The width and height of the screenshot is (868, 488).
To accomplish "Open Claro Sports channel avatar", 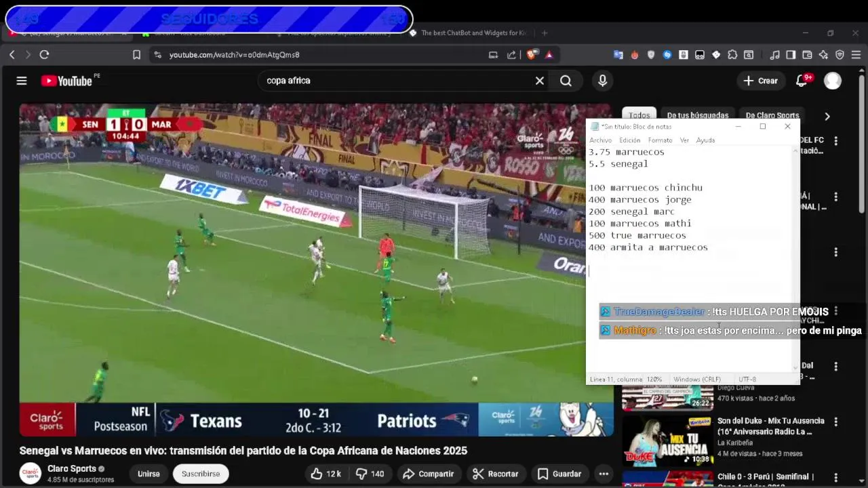I will pyautogui.click(x=31, y=473).
